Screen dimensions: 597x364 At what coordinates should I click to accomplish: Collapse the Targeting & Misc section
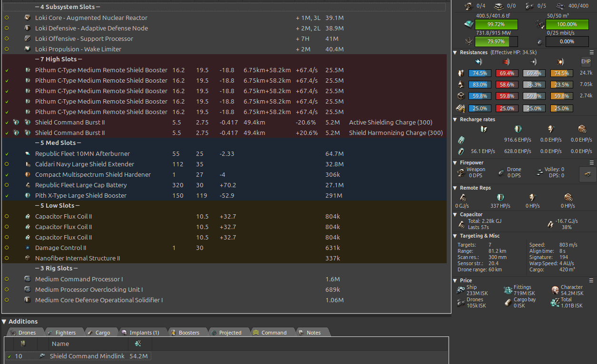coord(456,236)
